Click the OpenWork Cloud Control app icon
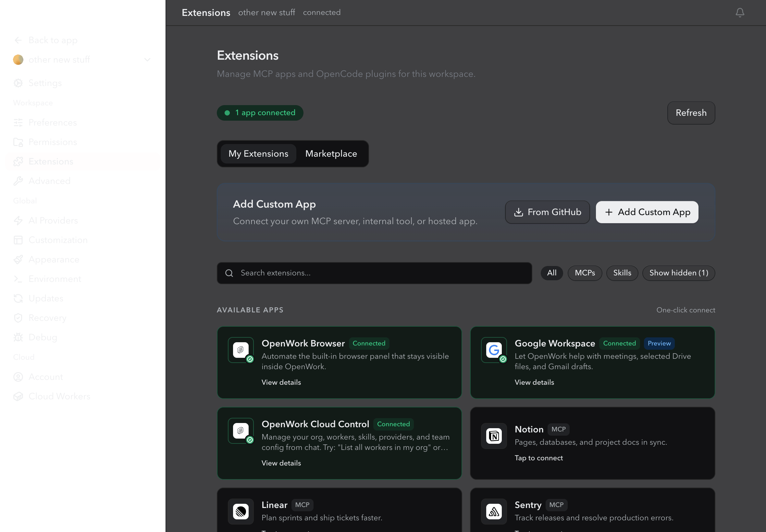The height and width of the screenshot is (532, 766). [241, 431]
